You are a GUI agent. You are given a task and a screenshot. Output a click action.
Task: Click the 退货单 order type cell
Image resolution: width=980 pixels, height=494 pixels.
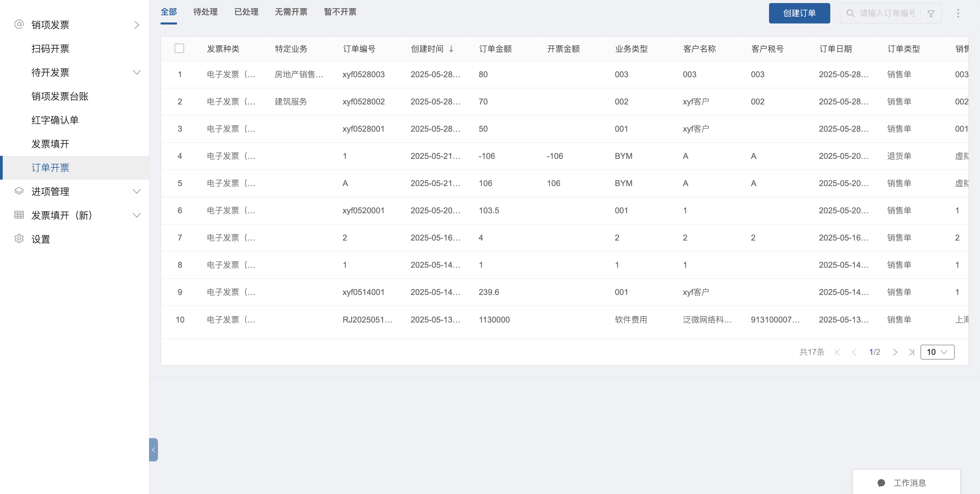coord(899,156)
